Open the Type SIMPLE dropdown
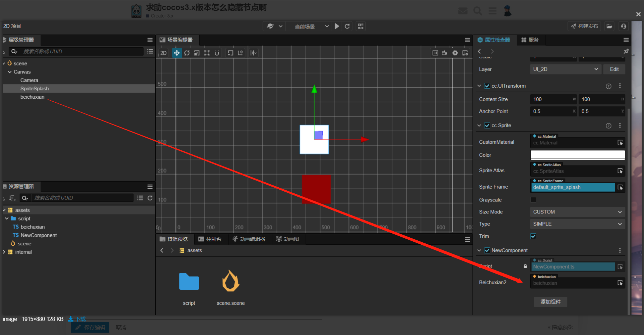 point(578,224)
